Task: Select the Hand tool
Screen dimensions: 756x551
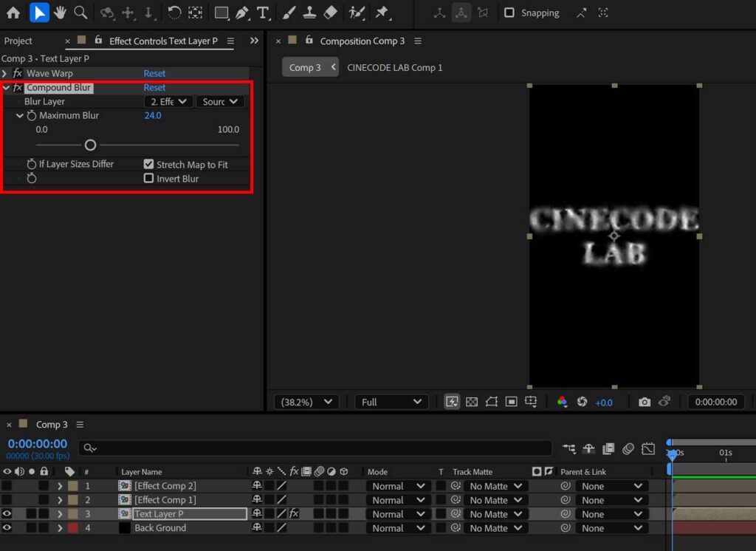Action: pos(60,13)
